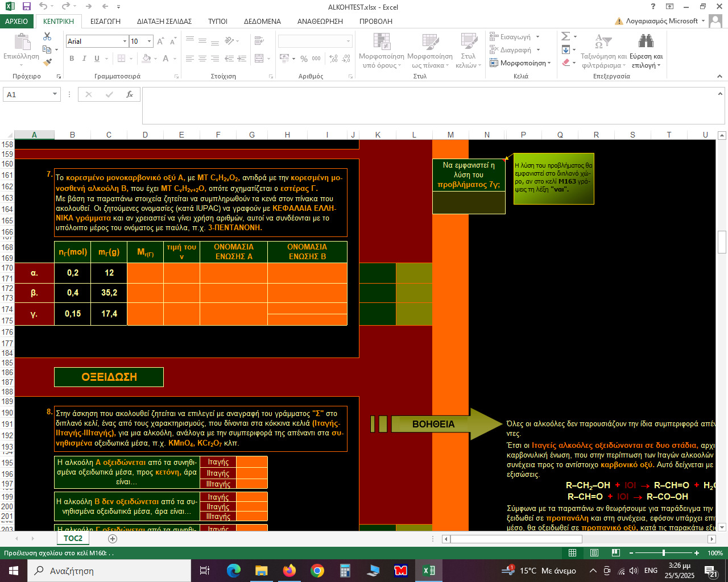Screen dimensions: 728x582
Task: Click the Cut scissors icon
Action: click(47, 36)
